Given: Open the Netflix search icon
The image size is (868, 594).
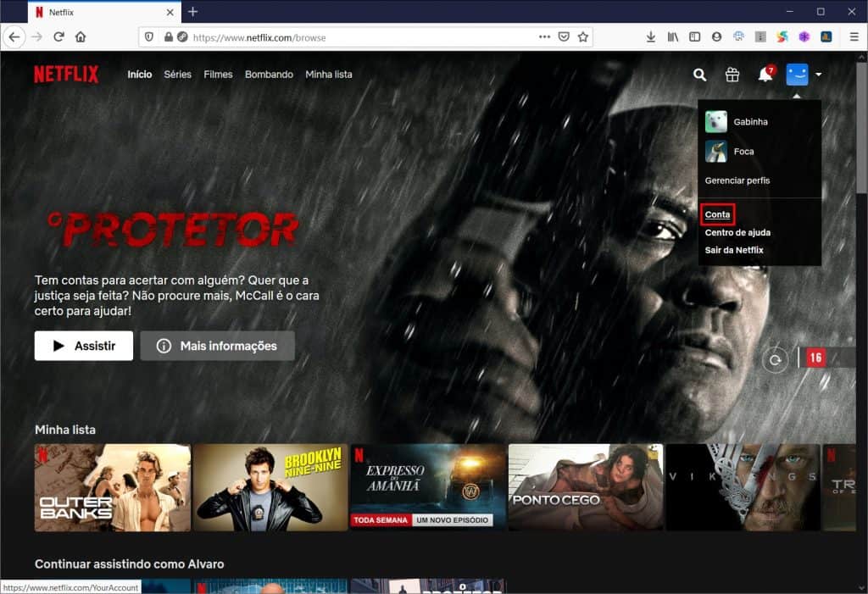Looking at the screenshot, I should pos(699,75).
